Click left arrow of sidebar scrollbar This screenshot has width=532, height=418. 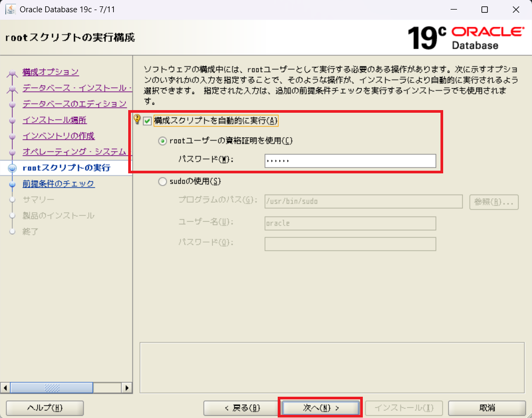coord(5,388)
